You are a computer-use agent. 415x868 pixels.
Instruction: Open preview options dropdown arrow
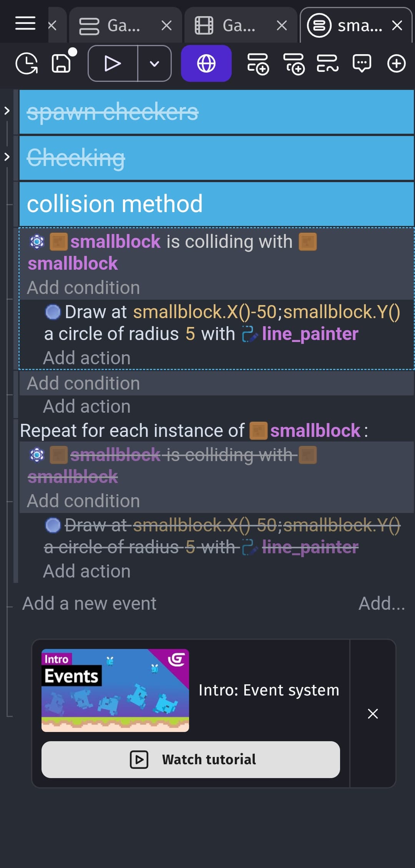[154, 63]
